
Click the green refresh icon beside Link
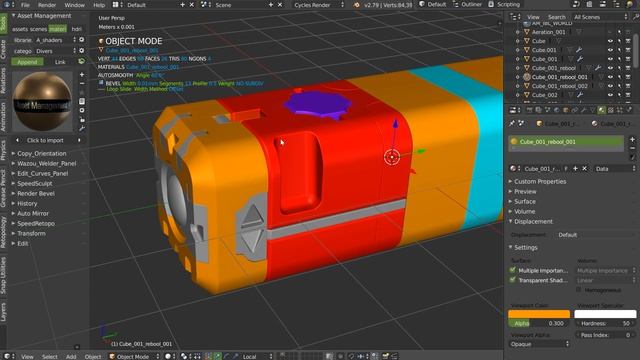tap(82, 62)
